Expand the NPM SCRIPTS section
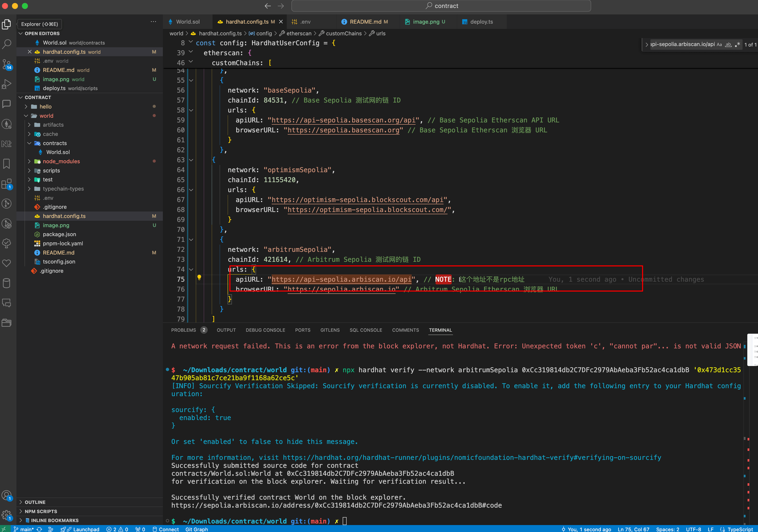The width and height of the screenshot is (758, 532). pyautogui.click(x=21, y=511)
